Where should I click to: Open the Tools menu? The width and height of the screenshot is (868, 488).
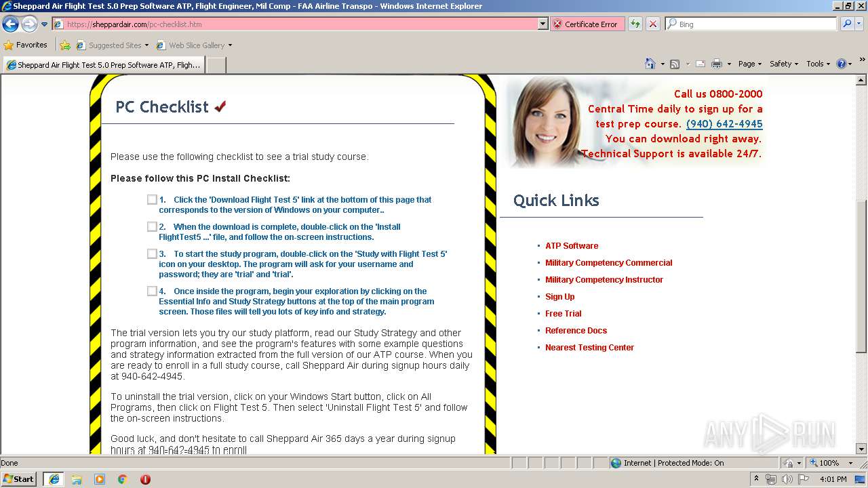(x=818, y=64)
